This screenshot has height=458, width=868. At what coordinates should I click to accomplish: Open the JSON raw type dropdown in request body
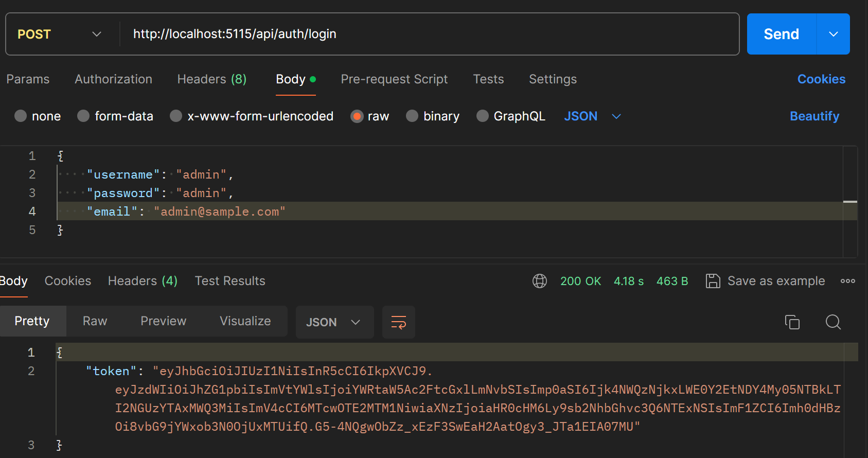592,116
